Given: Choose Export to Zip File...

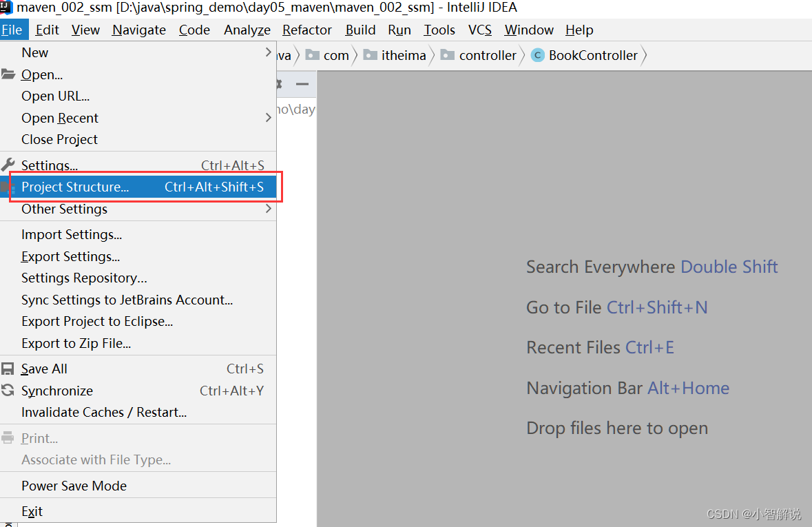Looking at the screenshot, I should pyautogui.click(x=138, y=343).
